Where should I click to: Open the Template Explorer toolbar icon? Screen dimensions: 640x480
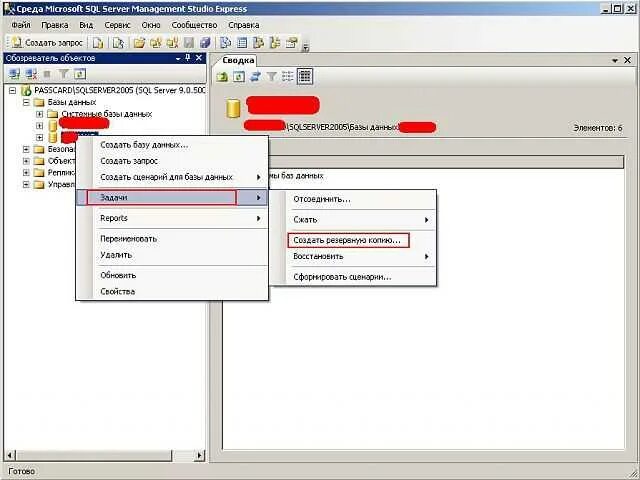pos(275,42)
